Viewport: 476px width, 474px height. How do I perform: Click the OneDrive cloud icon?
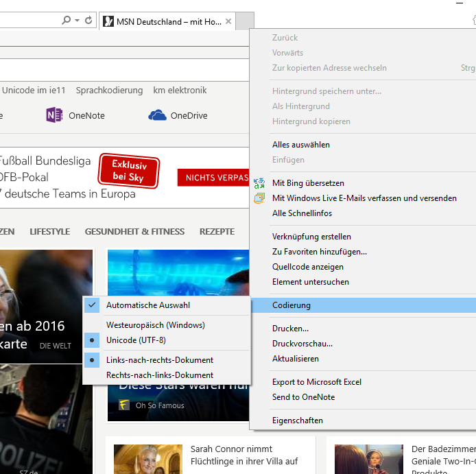point(157,115)
